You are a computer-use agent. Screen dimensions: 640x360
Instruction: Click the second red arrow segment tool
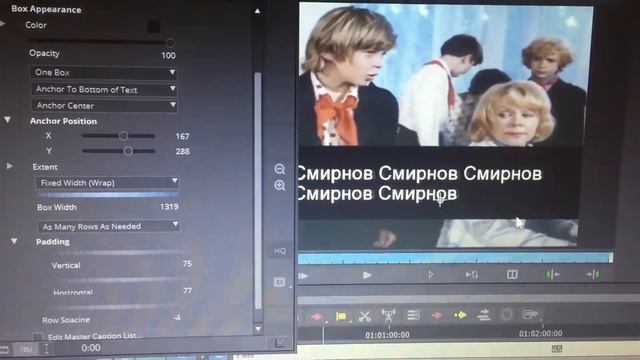437,315
